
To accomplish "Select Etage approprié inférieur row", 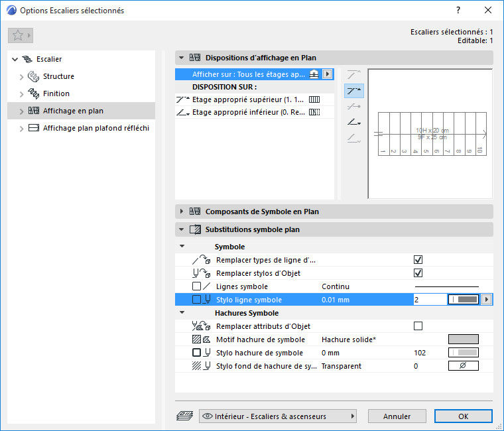I will click(255, 112).
